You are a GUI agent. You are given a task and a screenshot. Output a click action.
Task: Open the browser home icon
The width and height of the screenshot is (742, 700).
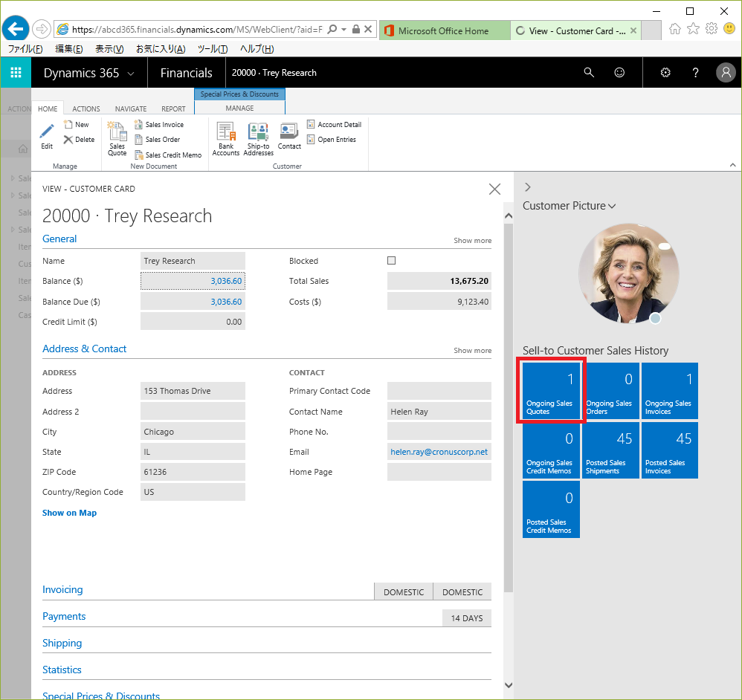pyautogui.click(x=675, y=29)
